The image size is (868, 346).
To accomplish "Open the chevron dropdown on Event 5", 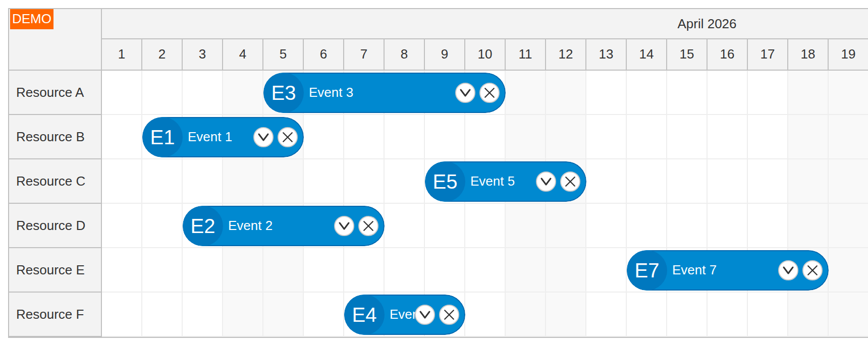I will pos(546,182).
